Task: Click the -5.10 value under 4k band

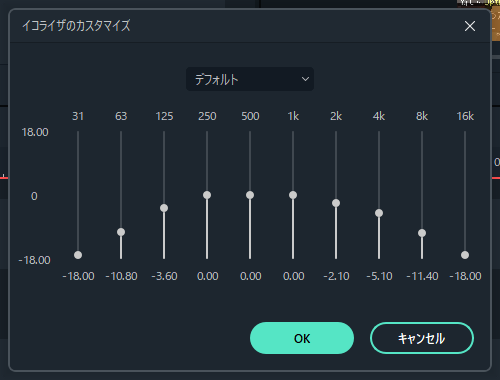Action: click(379, 276)
